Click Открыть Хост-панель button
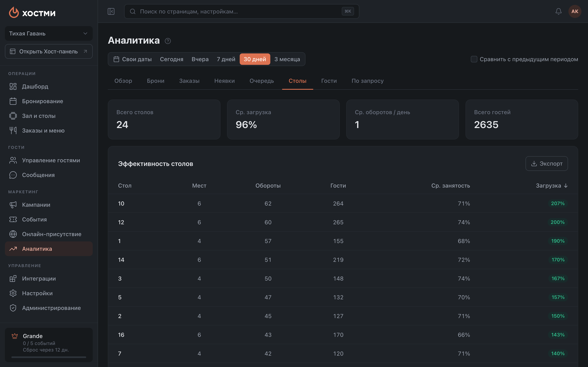 click(x=49, y=51)
